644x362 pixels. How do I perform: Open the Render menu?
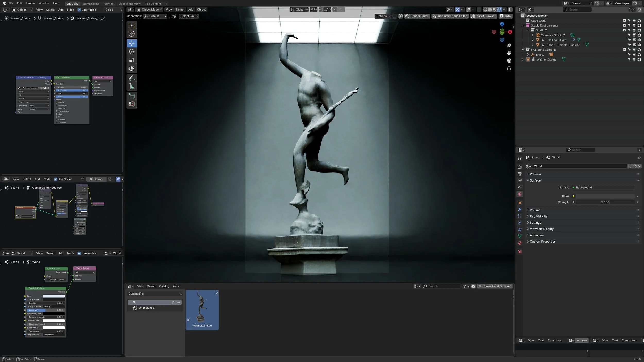[x=30, y=3]
